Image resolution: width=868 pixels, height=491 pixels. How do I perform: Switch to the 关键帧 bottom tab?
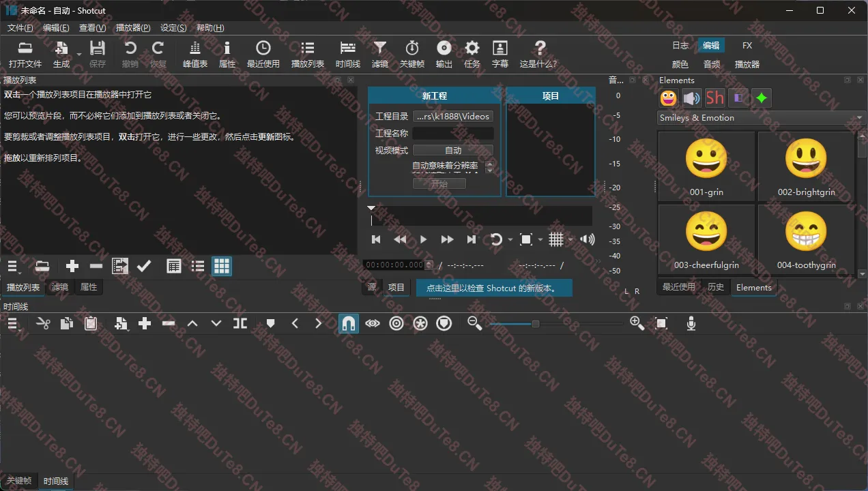(19, 481)
